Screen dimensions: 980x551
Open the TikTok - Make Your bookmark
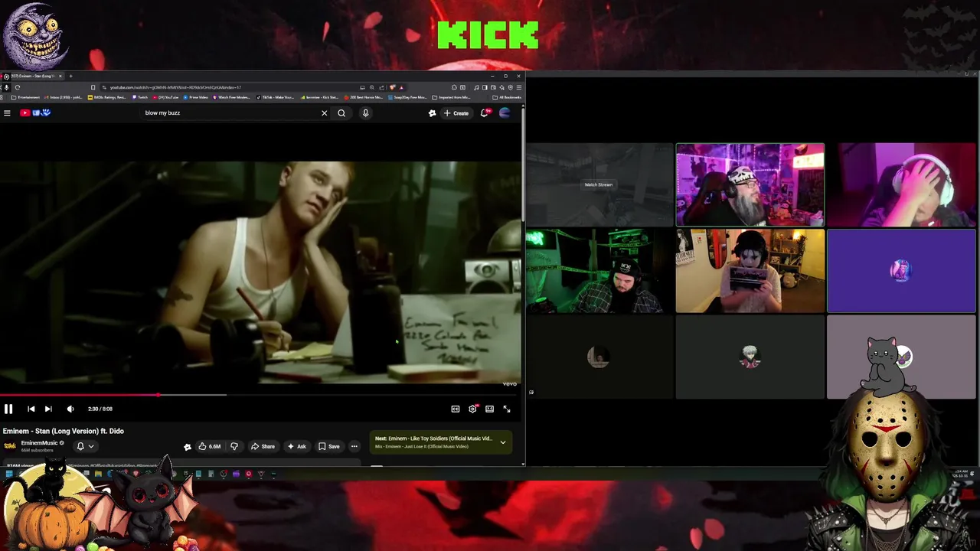(x=276, y=97)
